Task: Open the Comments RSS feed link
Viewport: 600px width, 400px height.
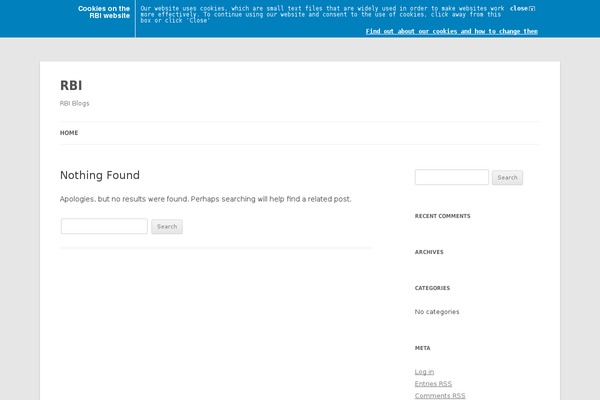Action: point(440,396)
